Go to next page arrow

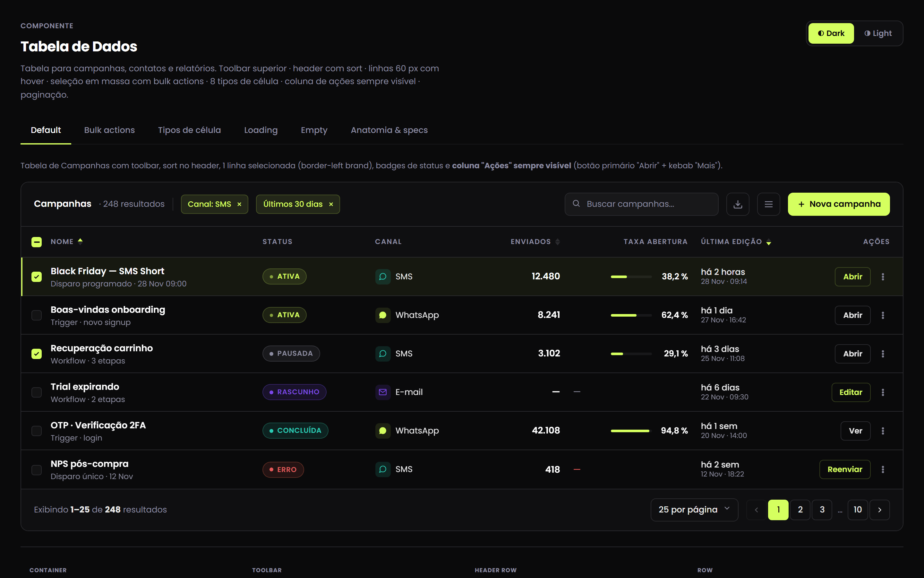click(880, 510)
